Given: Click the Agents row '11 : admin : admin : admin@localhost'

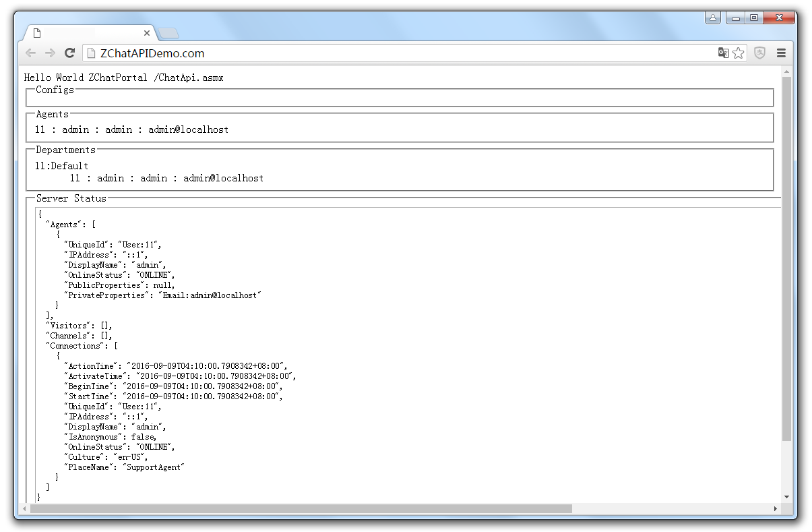Looking at the screenshot, I should 132,129.
